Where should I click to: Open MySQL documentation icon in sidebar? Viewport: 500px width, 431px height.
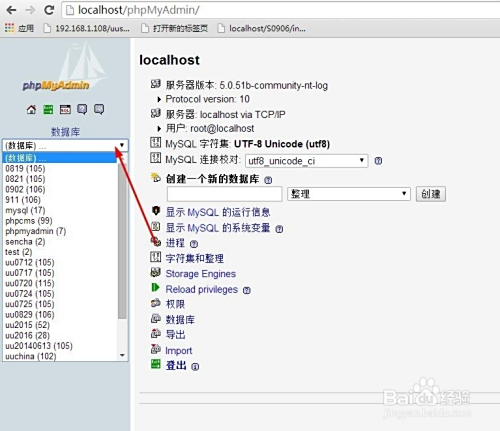pyautogui.click(x=99, y=109)
